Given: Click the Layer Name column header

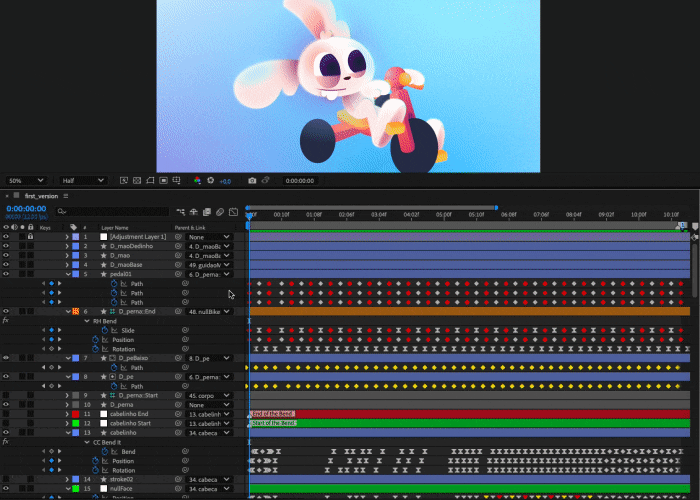Looking at the screenshot, I should pos(115,228).
